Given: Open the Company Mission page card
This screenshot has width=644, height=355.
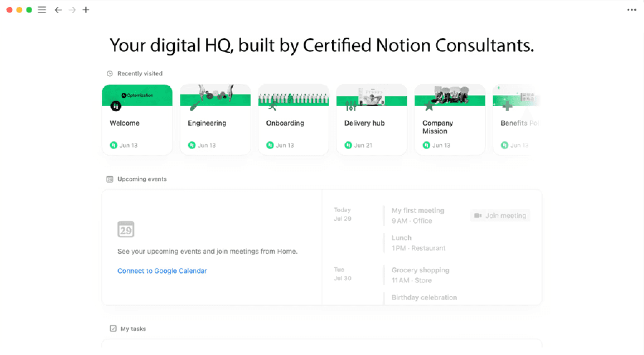Looking at the screenshot, I should [450, 120].
